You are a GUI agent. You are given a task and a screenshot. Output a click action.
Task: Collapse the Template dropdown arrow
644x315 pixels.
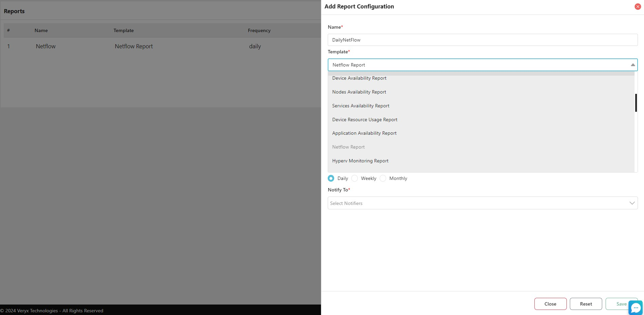[x=633, y=65]
